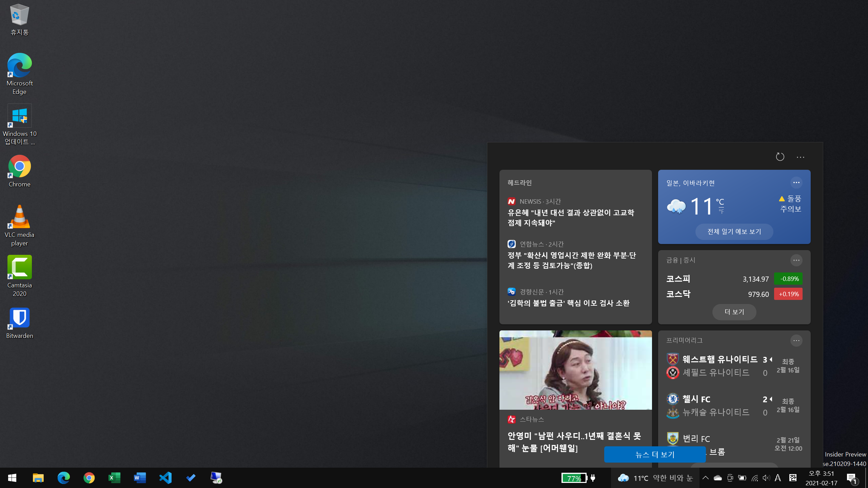This screenshot has height=488, width=868.
Task: Open Visual Studio Code from the taskbar
Action: 165,478
